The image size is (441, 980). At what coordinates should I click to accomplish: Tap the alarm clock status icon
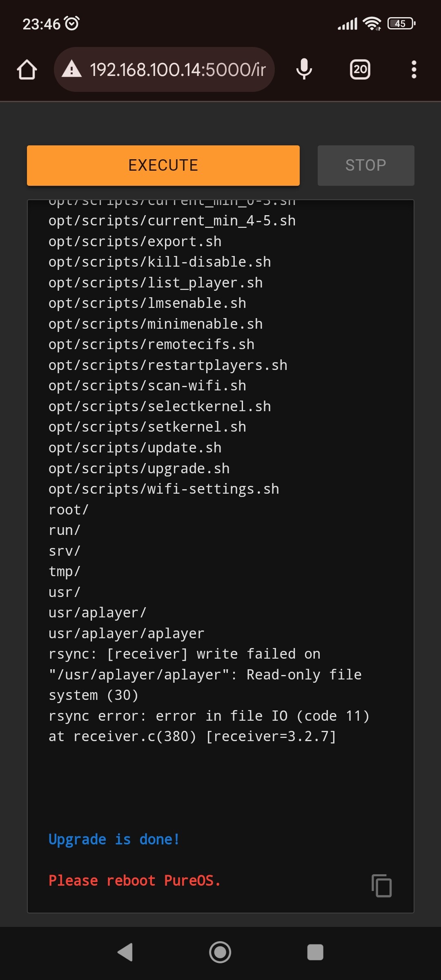pyautogui.click(x=72, y=23)
